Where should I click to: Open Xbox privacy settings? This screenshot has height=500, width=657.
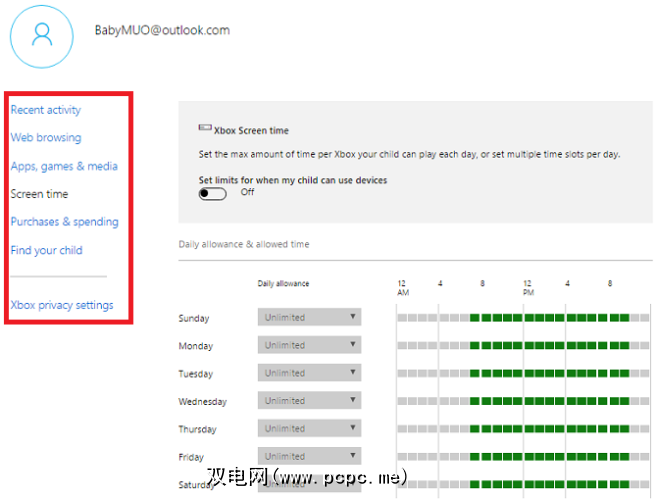[x=62, y=305]
